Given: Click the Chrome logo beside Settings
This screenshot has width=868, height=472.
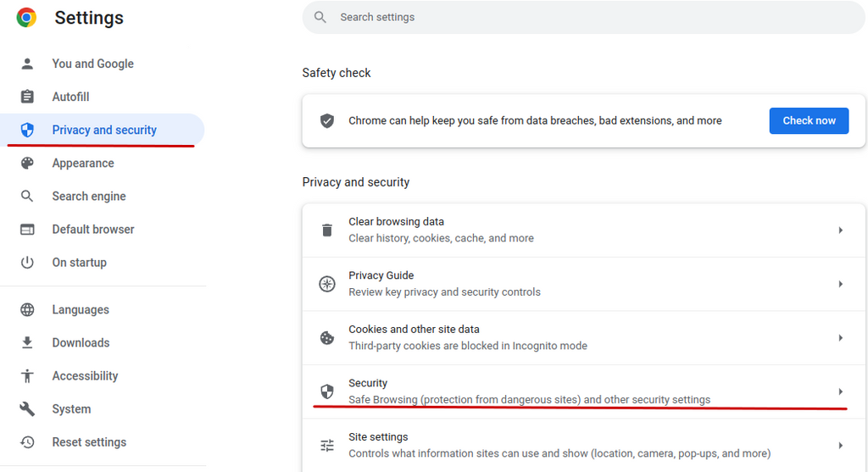Looking at the screenshot, I should tap(26, 18).
